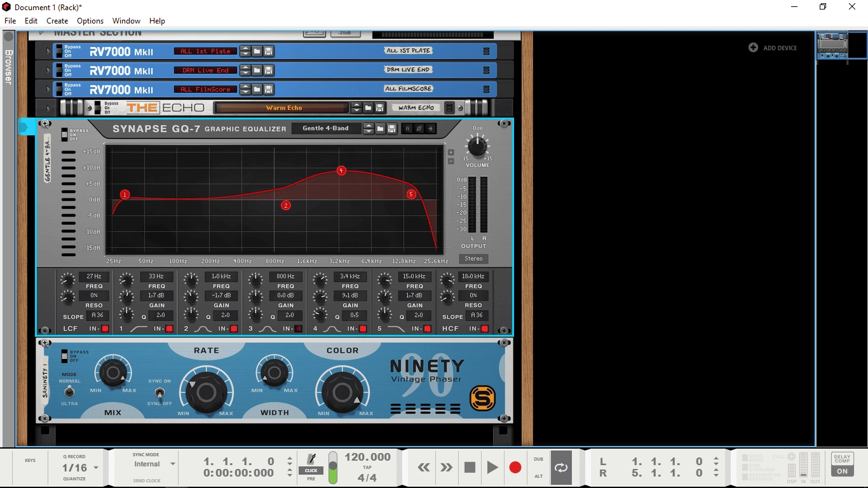
Task: Click the 4/4 time signature value
Action: tap(367, 478)
